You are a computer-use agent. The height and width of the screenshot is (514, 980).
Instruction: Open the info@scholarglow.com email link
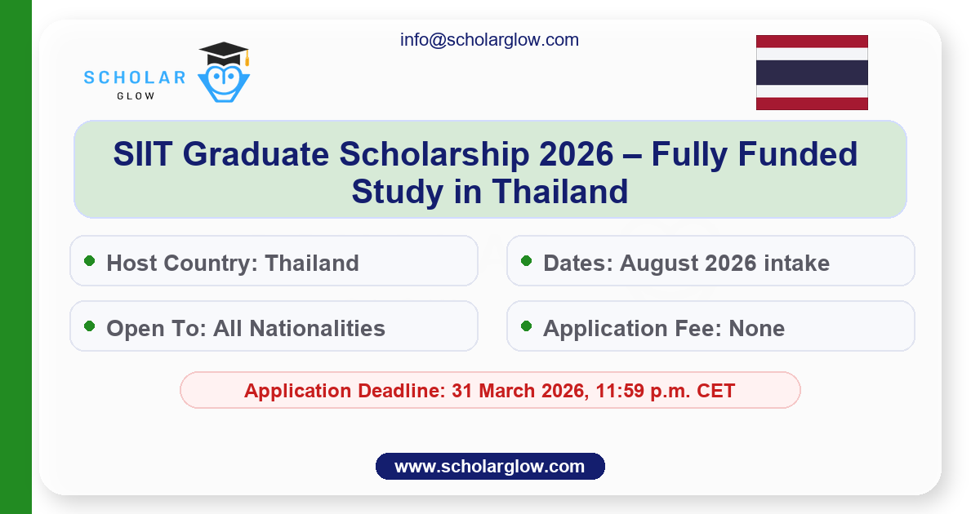pos(489,39)
